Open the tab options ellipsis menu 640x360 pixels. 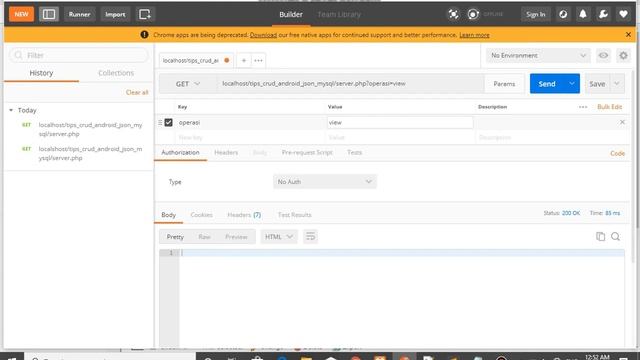click(x=258, y=60)
